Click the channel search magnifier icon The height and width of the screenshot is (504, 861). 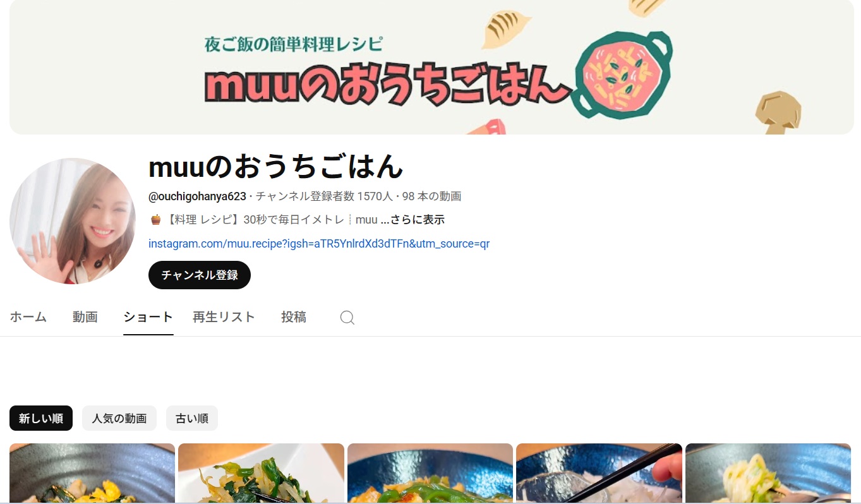(x=347, y=317)
